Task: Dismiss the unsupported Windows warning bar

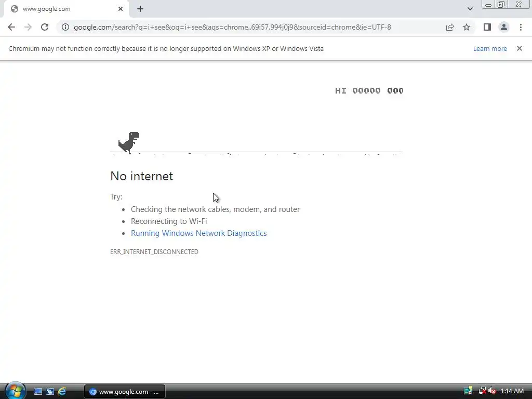Action: coord(520,48)
